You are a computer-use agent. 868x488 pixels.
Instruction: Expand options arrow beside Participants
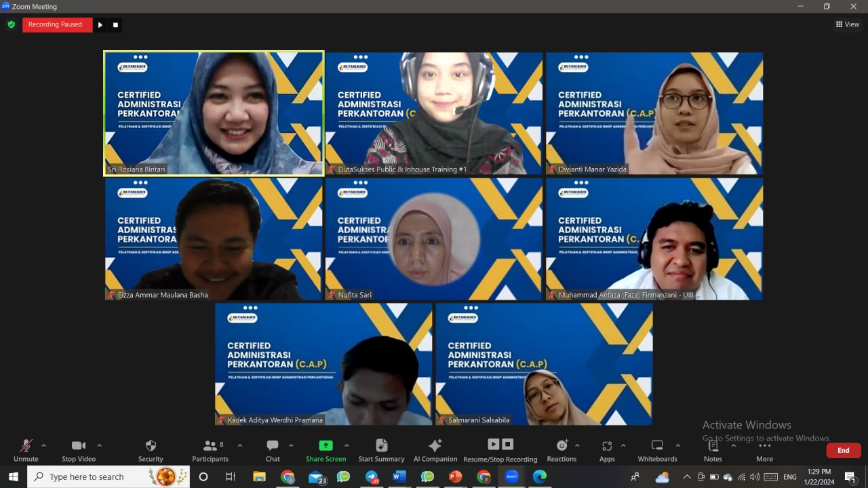pos(239,446)
